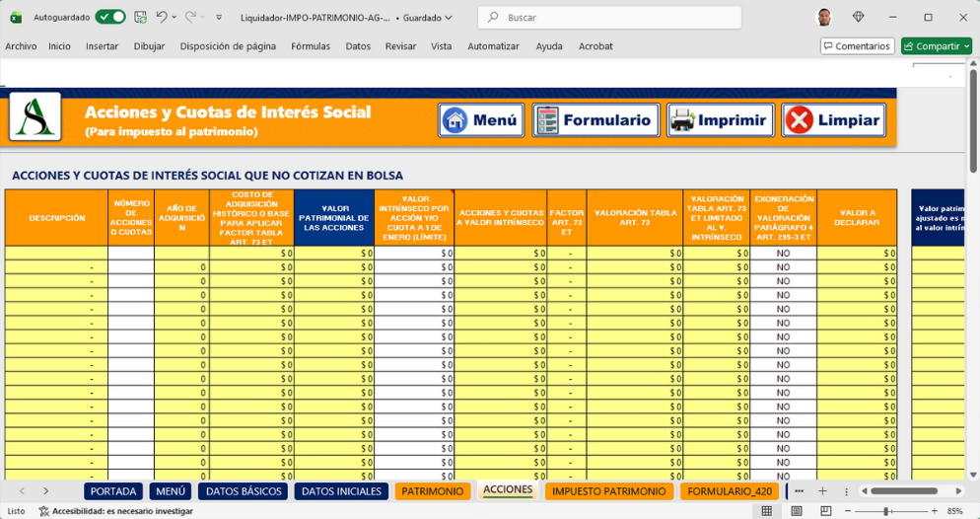
Task: Click inside the Buscar search field
Action: (x=609, y=18)
